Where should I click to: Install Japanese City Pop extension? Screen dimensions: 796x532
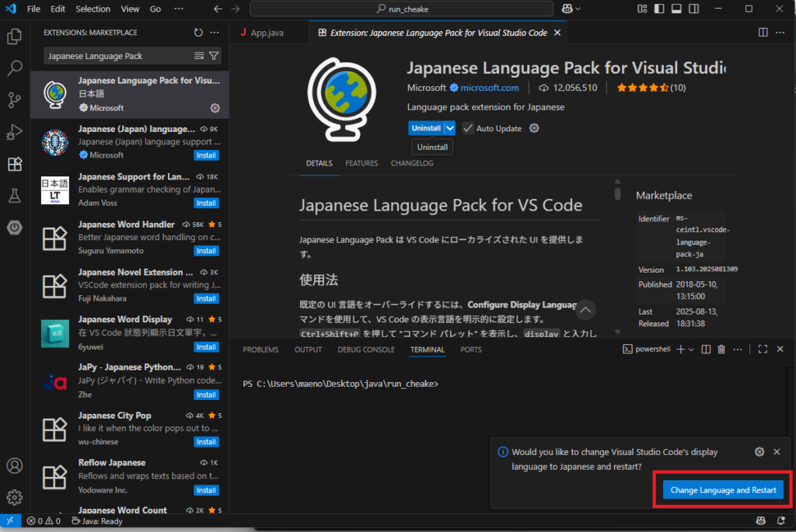point(206,442)
